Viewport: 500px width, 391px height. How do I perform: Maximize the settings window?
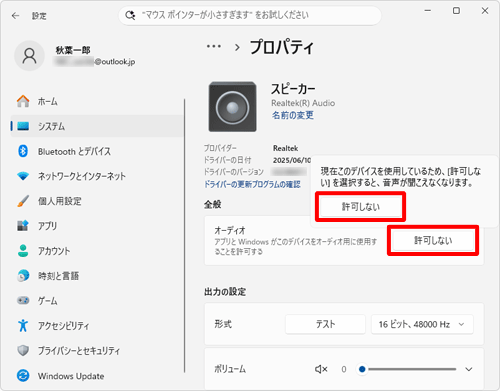[456, 11]
